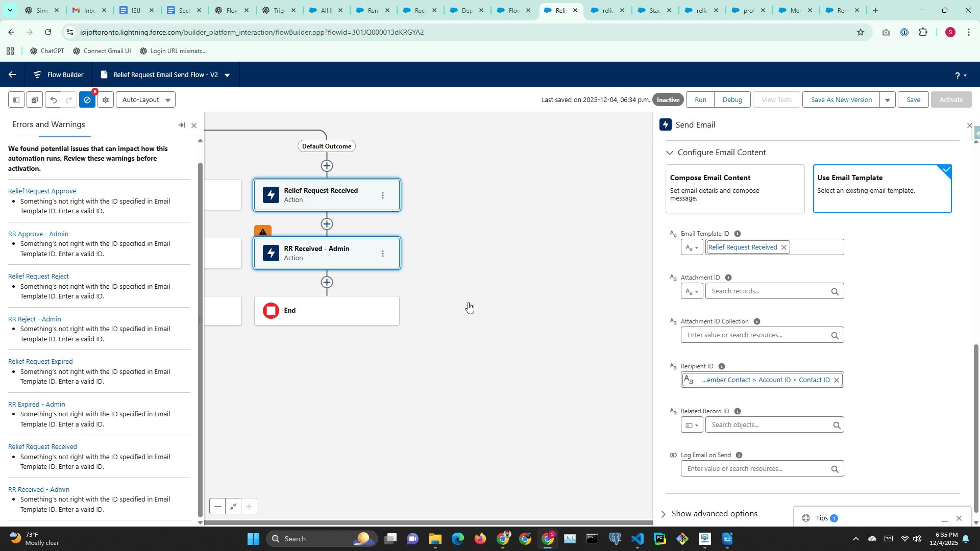Click fit-to-view canvas icon

point(233,507)
